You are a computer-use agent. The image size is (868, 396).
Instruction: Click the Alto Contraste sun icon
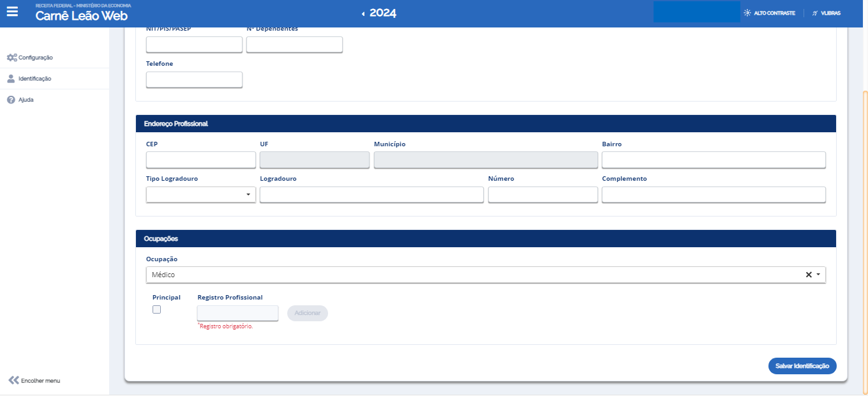(x=747, y=13)
